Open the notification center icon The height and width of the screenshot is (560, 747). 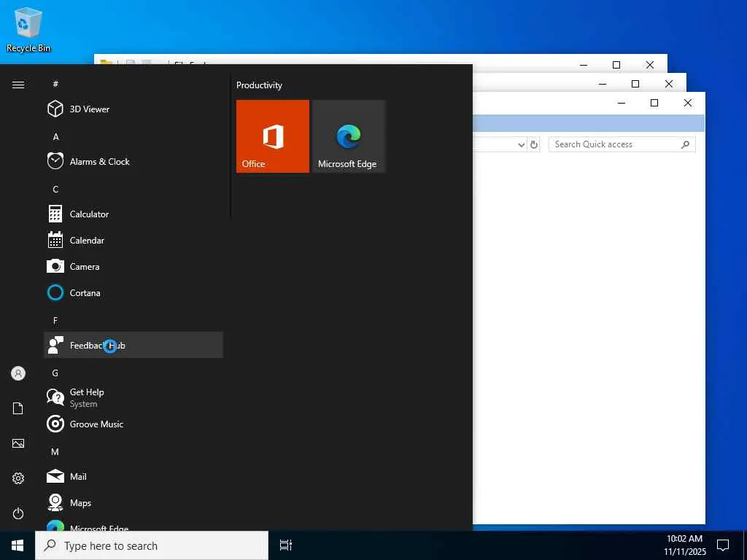coord(723,545)
